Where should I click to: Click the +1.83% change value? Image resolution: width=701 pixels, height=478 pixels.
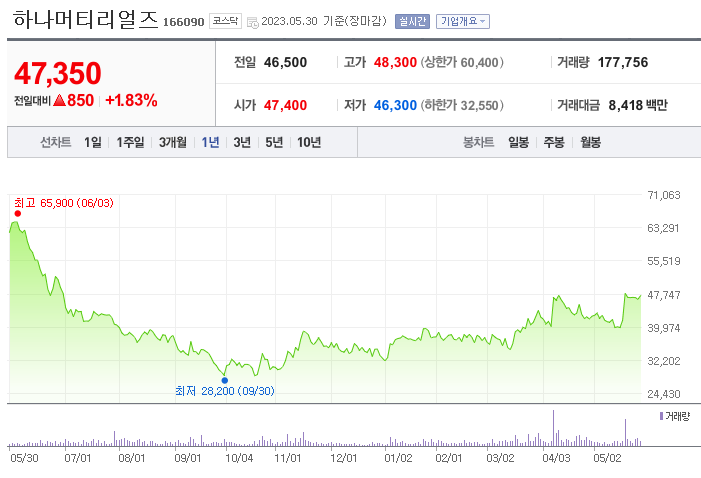pyautogui.click(x=131, y=100)
